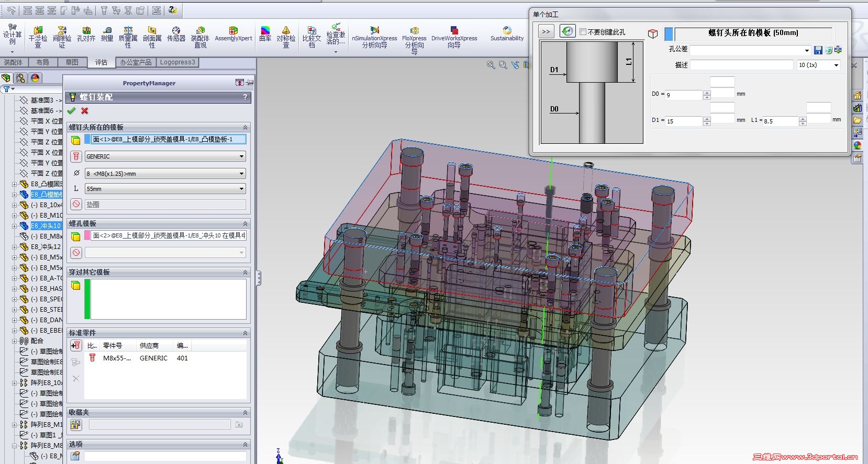This screenshot has width=868, height=464.
Task: Open 装配体直观 assembly visualization
Action: click(200, 37)
